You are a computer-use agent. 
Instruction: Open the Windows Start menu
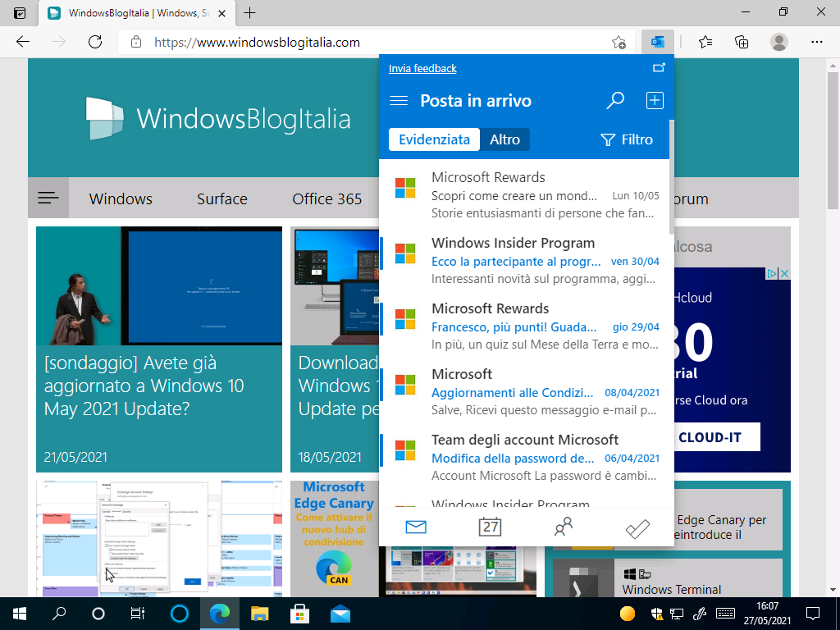click(20, 614)
